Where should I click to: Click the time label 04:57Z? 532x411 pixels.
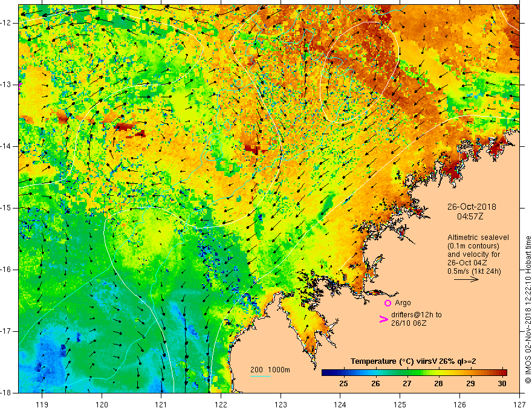click(470, 216)
